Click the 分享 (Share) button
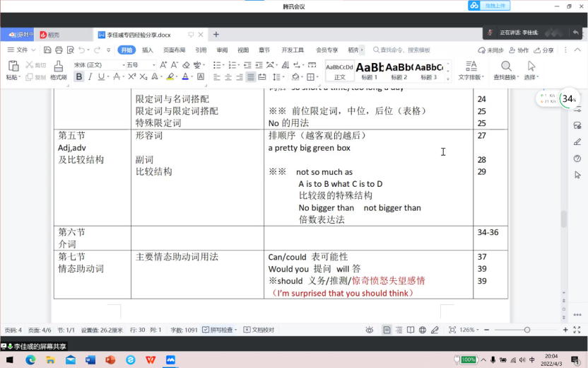 point(543,50)
